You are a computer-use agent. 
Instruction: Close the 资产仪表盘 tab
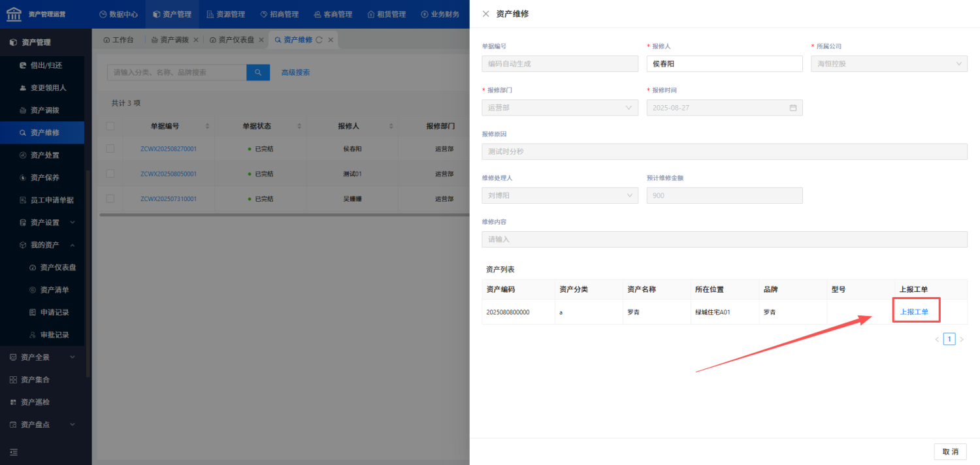coord(261,40)
